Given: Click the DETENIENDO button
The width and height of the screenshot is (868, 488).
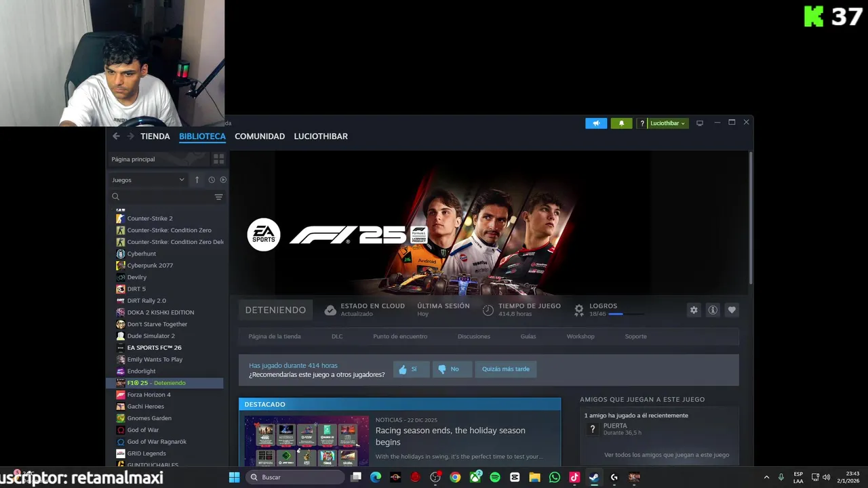Looking at the screenshot, I should [x=275, y=310].
